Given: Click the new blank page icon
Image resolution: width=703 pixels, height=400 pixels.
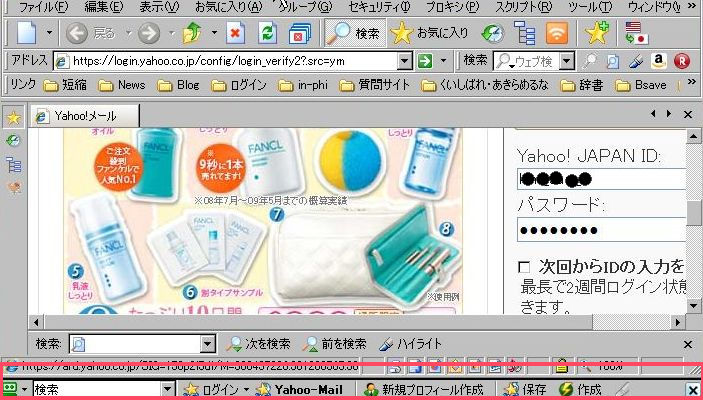Looking at the screenshot, I should coord(27,33).
